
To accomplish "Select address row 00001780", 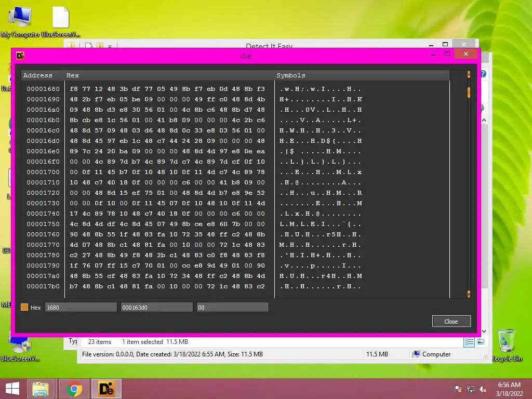I will pyautogui.click(x=43, y=255).
